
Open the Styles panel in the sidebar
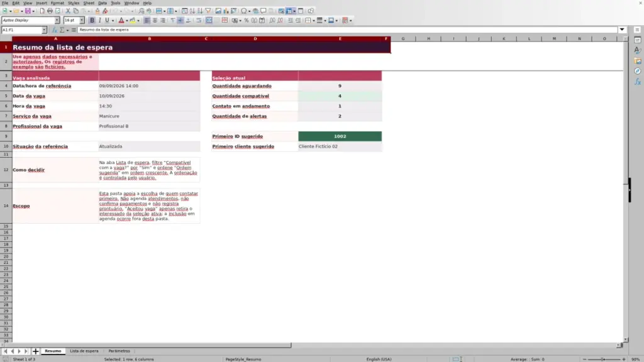(638, 50)
